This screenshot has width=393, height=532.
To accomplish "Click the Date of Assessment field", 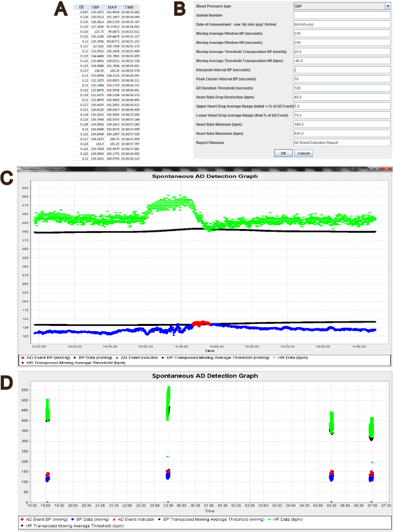I will pos(342,24).
